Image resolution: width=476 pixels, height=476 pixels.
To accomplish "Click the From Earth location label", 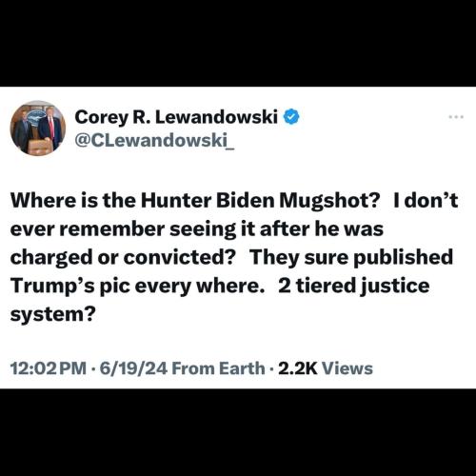I will [x=218, y=368].
